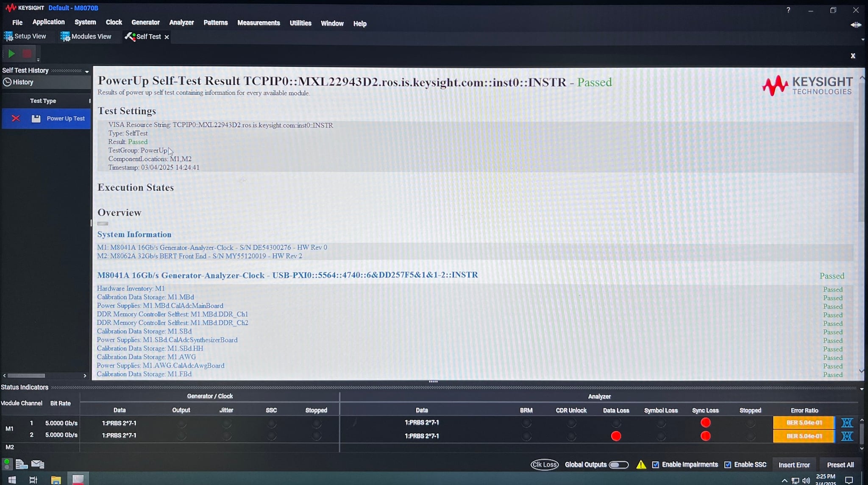Click the question mark help icon
This screenshot has height=485, width=868.
pos(788,10)
